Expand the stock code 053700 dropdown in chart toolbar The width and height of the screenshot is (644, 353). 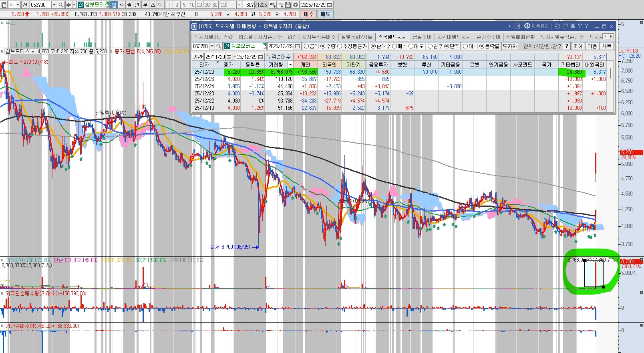pos(54,5)
